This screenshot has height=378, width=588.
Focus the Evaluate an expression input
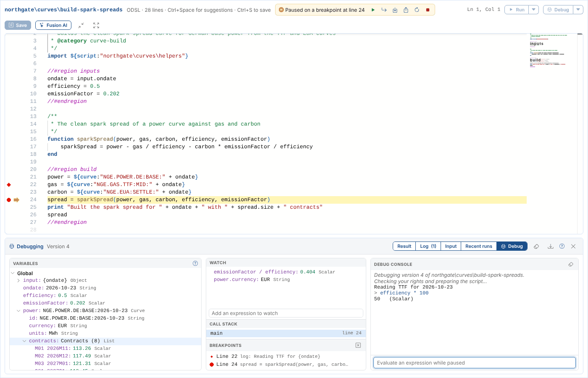pyautogui.click(x=475, y=363)
